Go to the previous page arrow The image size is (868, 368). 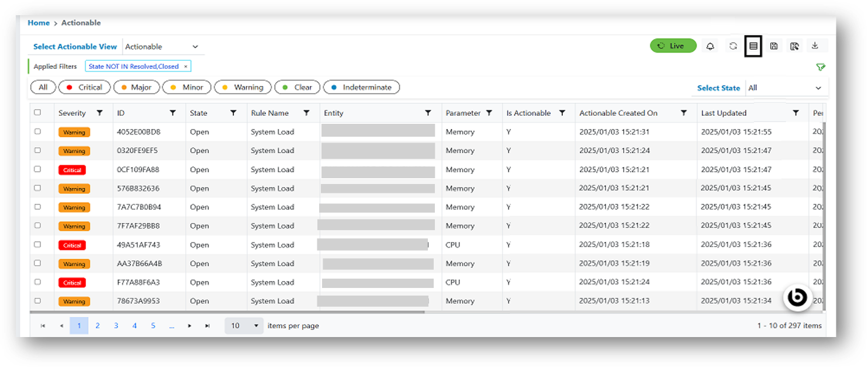tap(61, 326)
